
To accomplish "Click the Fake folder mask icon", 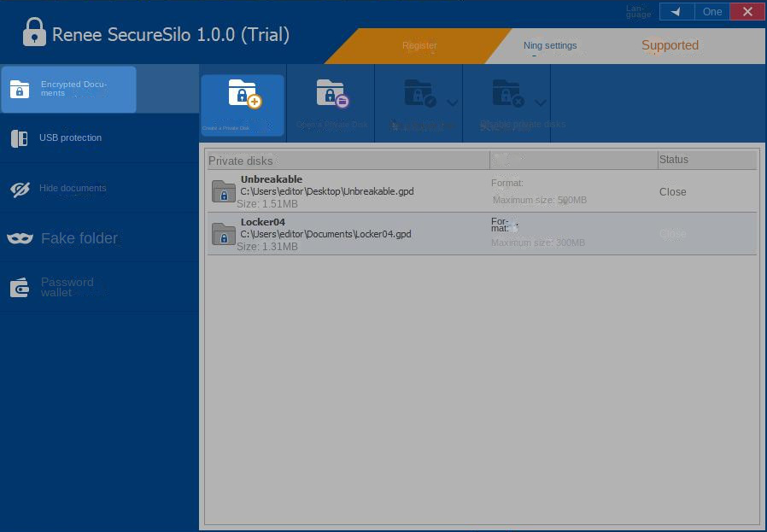I will click(20, 238).
